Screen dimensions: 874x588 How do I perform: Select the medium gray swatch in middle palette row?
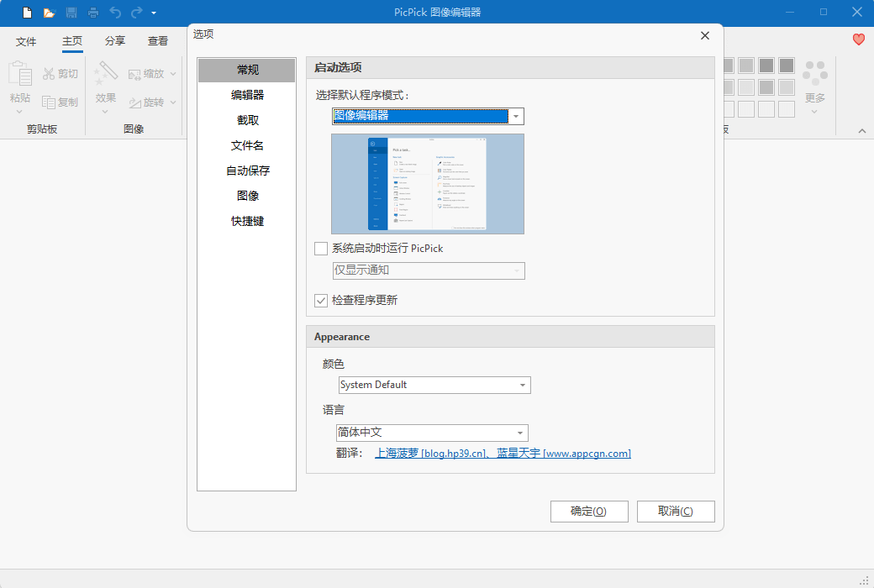(766, 87)
